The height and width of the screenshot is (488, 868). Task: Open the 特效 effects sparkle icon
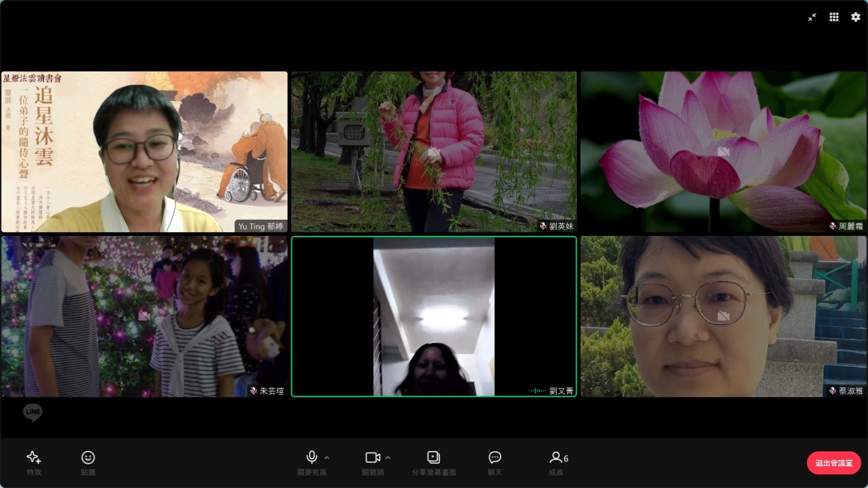click(x=34, y=458)
